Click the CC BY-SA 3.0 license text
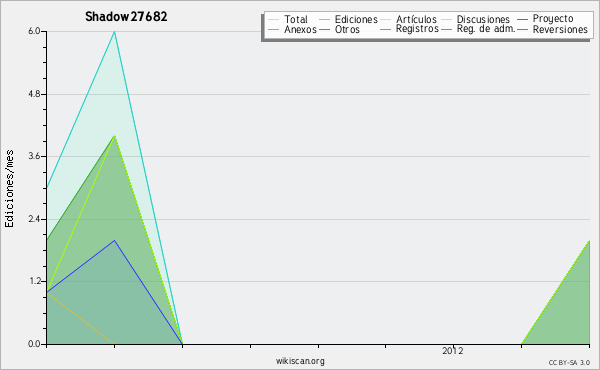 coord(569,363)
